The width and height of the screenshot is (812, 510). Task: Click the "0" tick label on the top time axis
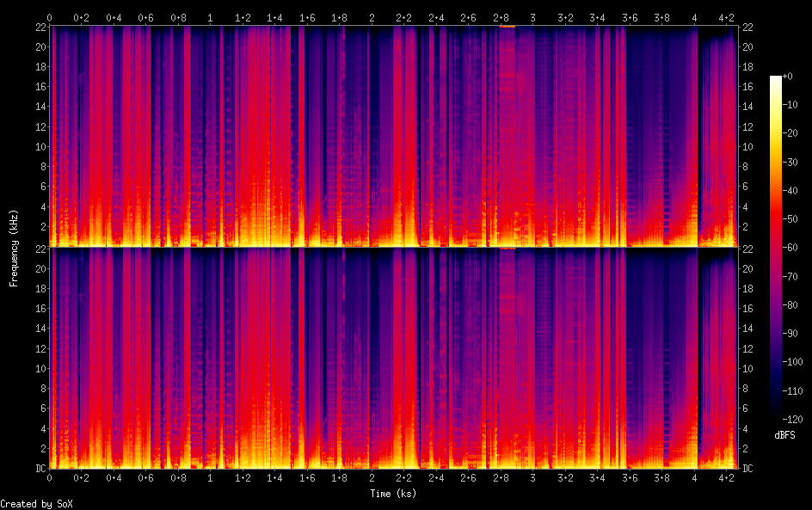pos(49,17)
